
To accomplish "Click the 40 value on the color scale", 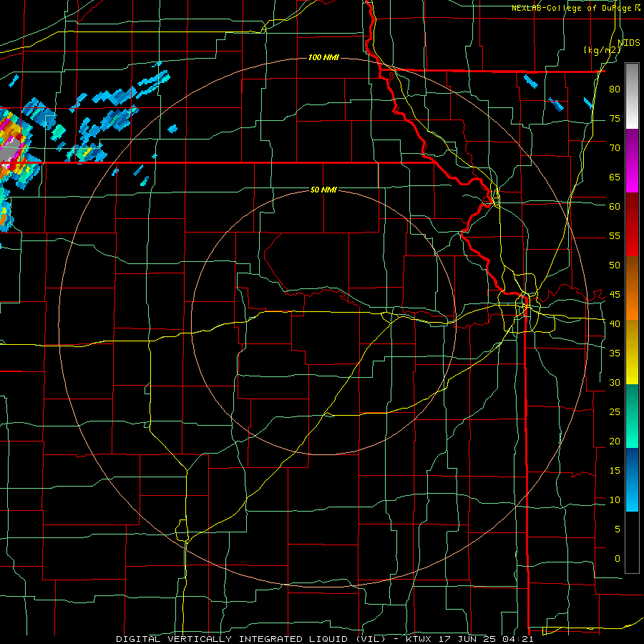I will click(x=615, y=323).
